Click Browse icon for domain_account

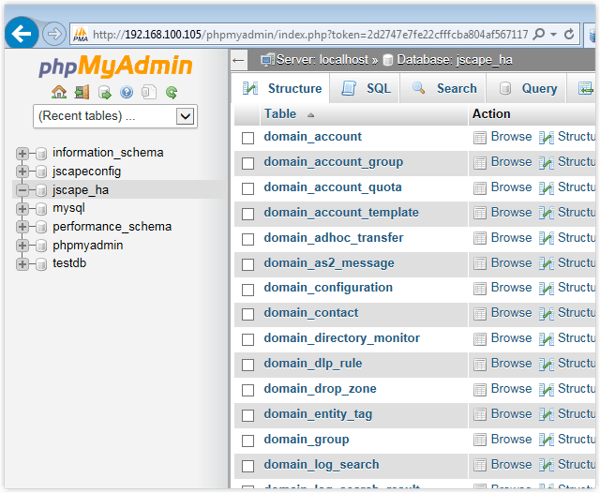(480, 137)
